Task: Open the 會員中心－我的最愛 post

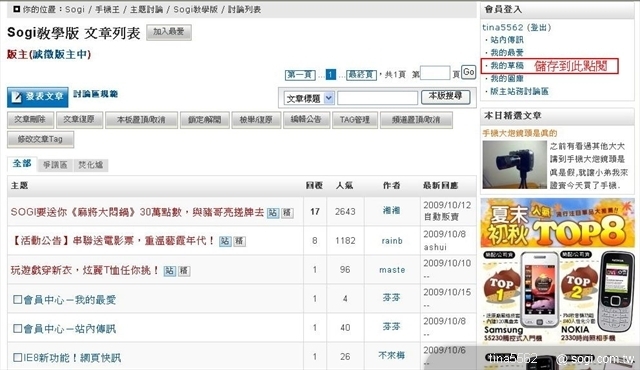Action: point(69,300)
